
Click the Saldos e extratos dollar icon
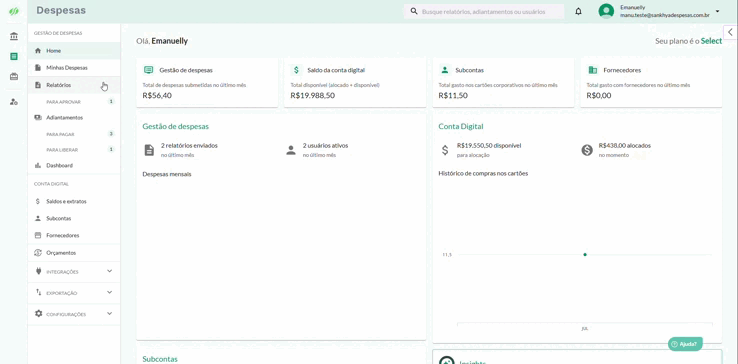pyautogui.click(x=38, y=202)
